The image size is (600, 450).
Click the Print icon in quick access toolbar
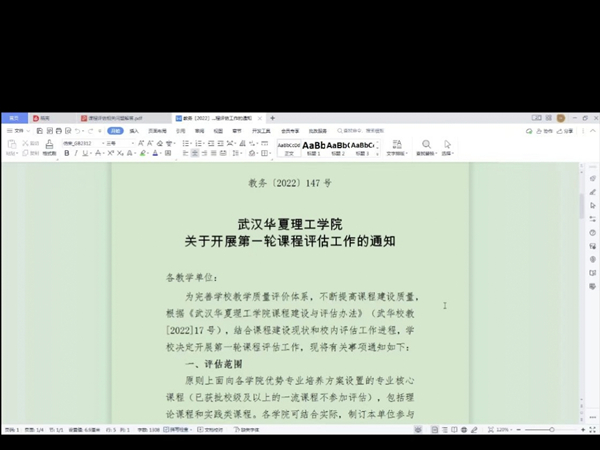[x=59, y=131]
